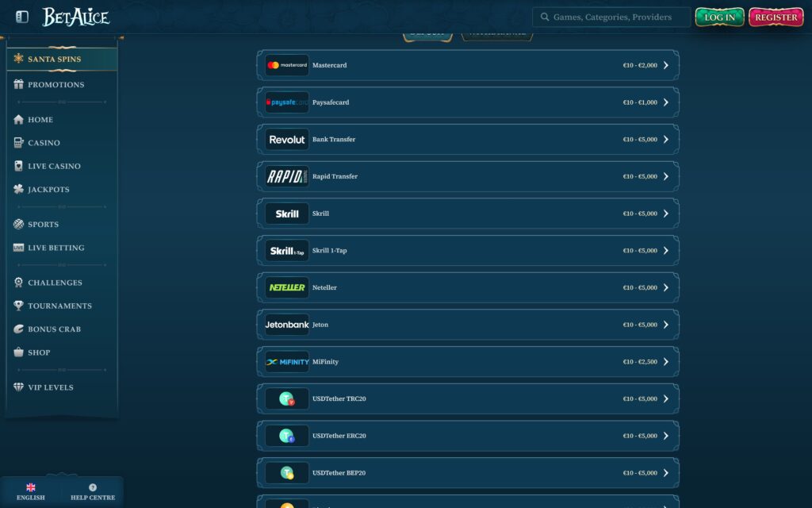Click the Shop bag icon
This screenshot has height=508, width=812.
pyautogui.click(x=19, y=352)
